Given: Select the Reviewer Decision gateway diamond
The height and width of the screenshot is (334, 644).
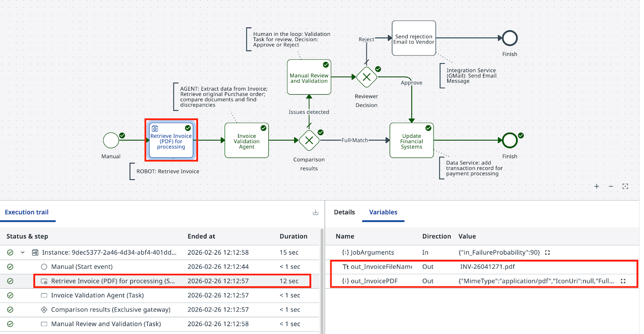Looking at the screenshot, I should 367,77.
